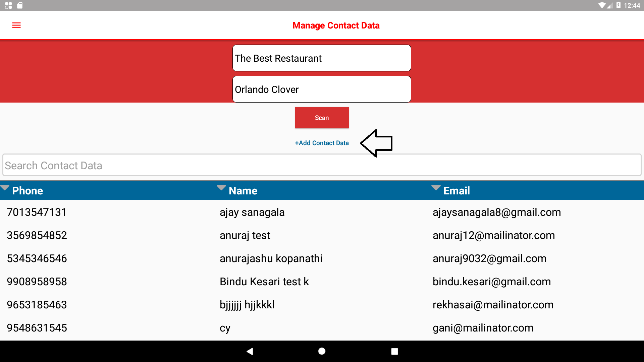Open the recent apps button
This screenshot has height=362, width=644.
[x=394, y=351]
